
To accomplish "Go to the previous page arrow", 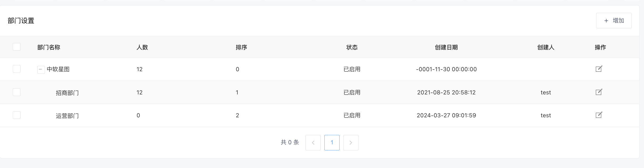I will 313,143.
